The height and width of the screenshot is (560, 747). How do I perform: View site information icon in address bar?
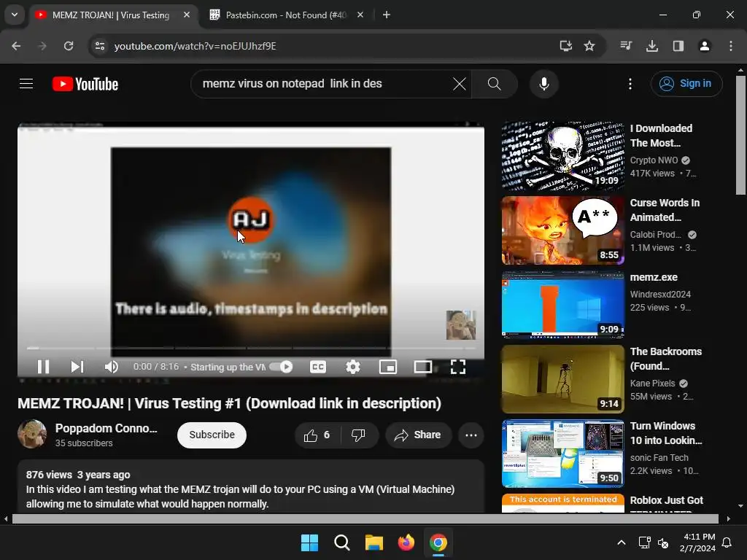(x=100, y=46)
